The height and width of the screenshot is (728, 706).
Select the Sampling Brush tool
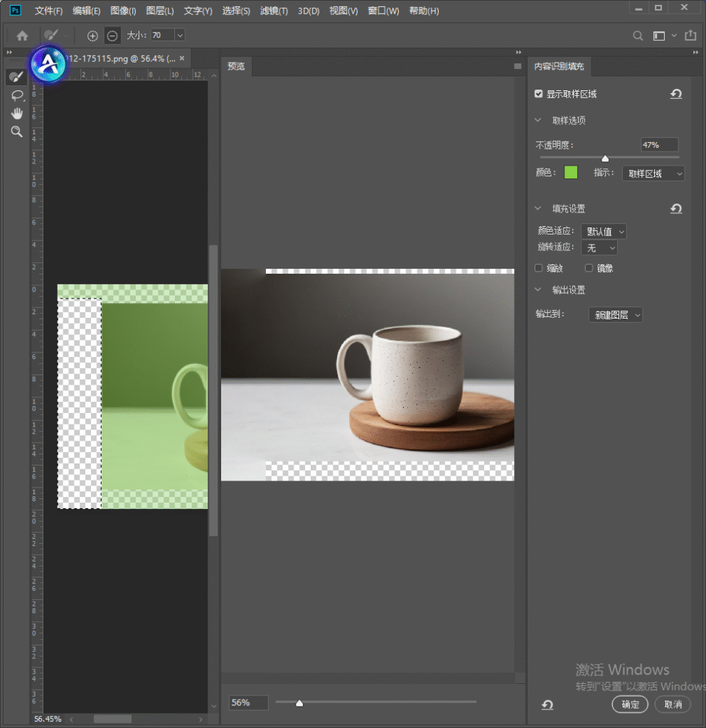17,77
